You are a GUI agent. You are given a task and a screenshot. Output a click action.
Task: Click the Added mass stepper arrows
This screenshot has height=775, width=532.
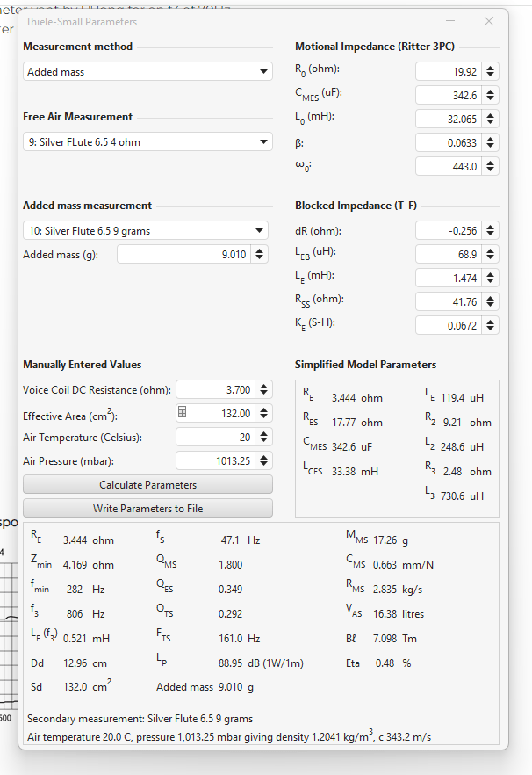(x=259, y=255)
